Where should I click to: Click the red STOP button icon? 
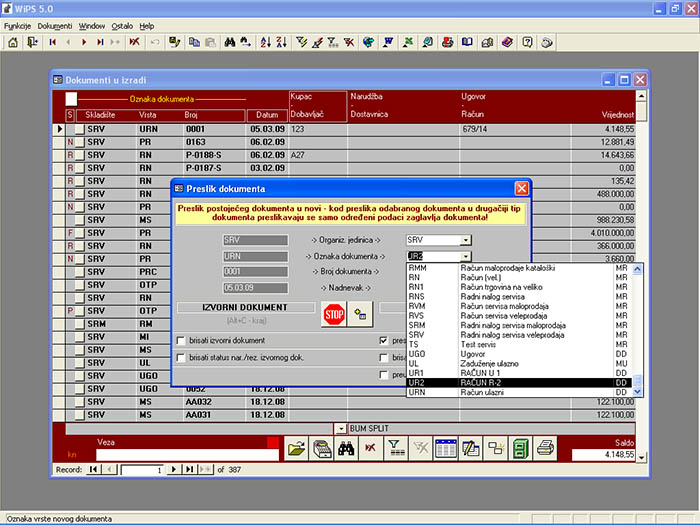tap(334, 315)
